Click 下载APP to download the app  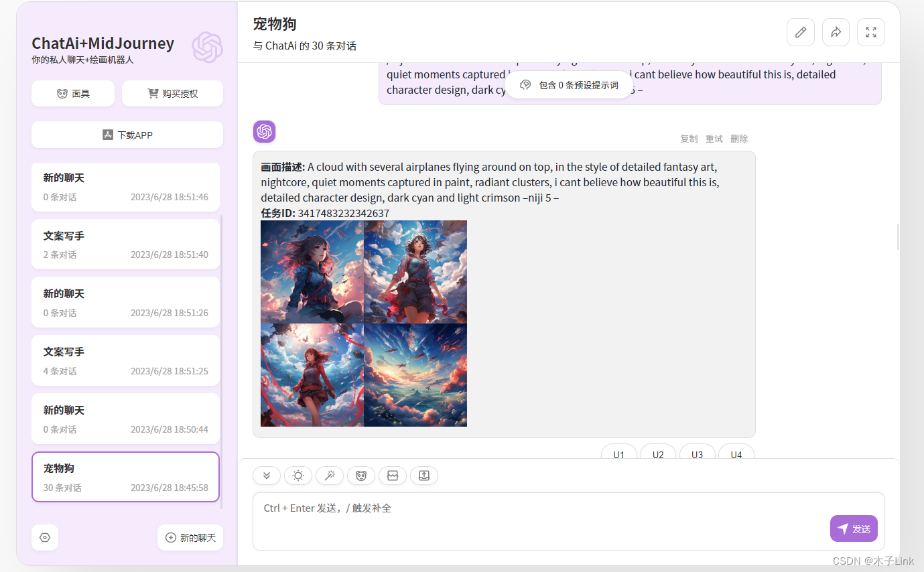pyautogui.click(x=127, y=134)
